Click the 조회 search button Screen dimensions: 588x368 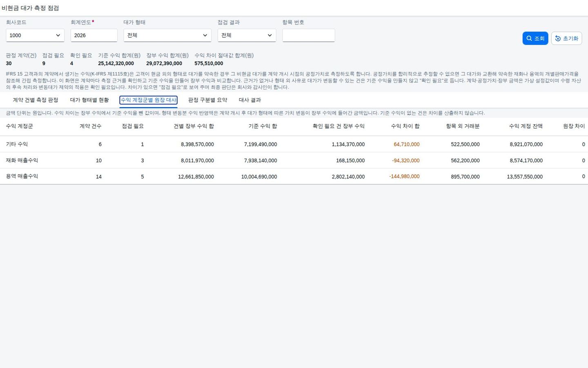coord(535,38)
